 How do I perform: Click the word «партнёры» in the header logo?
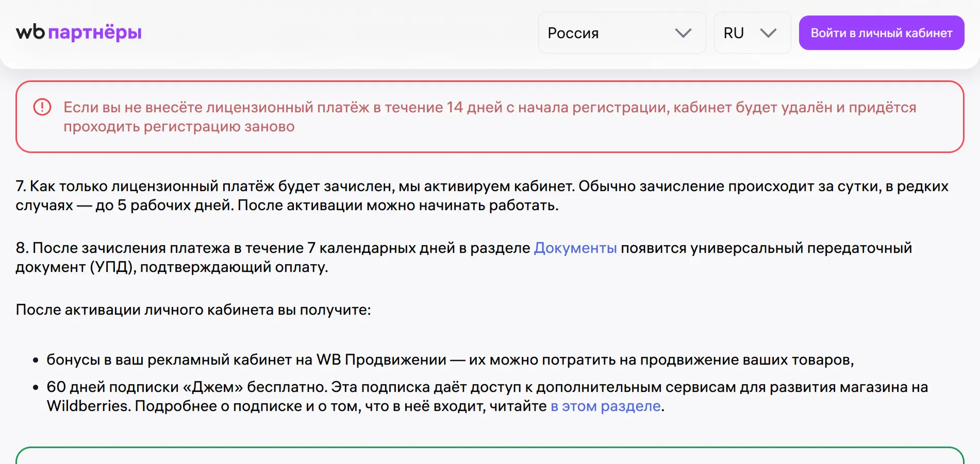point(95,32)
